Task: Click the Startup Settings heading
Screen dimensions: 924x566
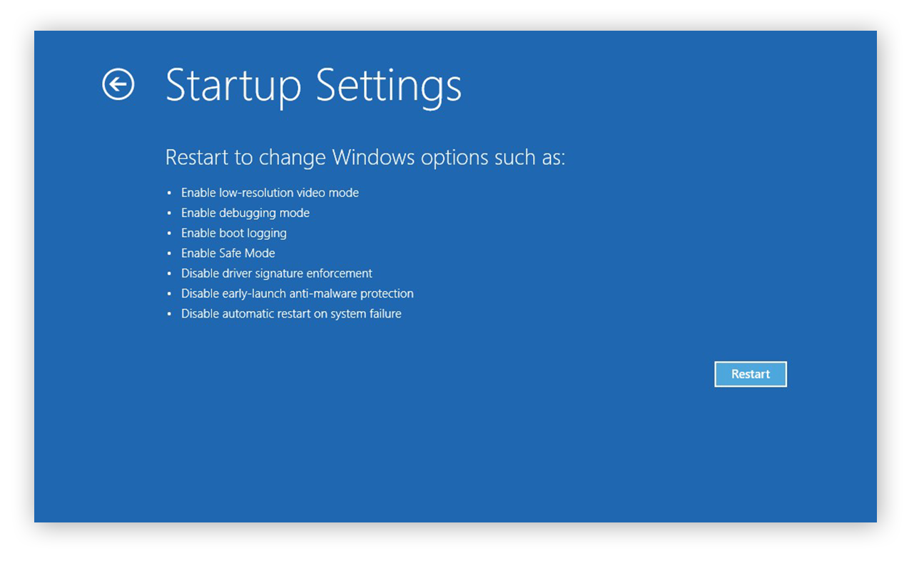Action: [x=313, y=86]
